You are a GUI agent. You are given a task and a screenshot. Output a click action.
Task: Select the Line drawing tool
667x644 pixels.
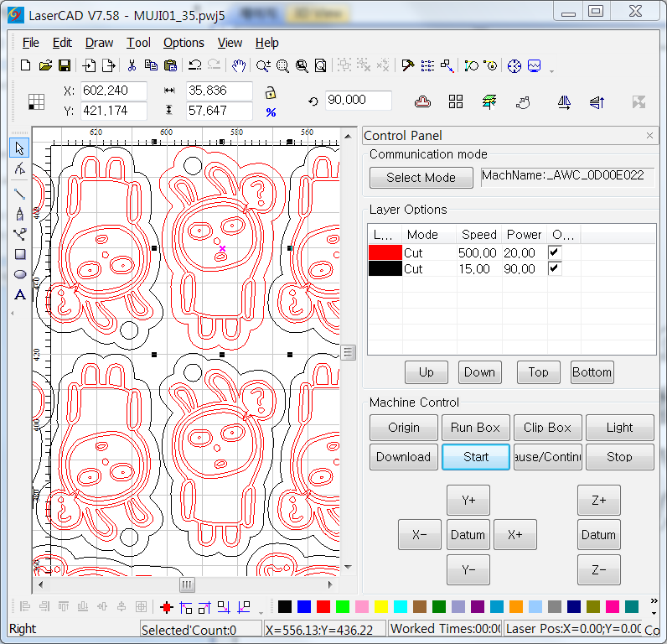point(19,194)
